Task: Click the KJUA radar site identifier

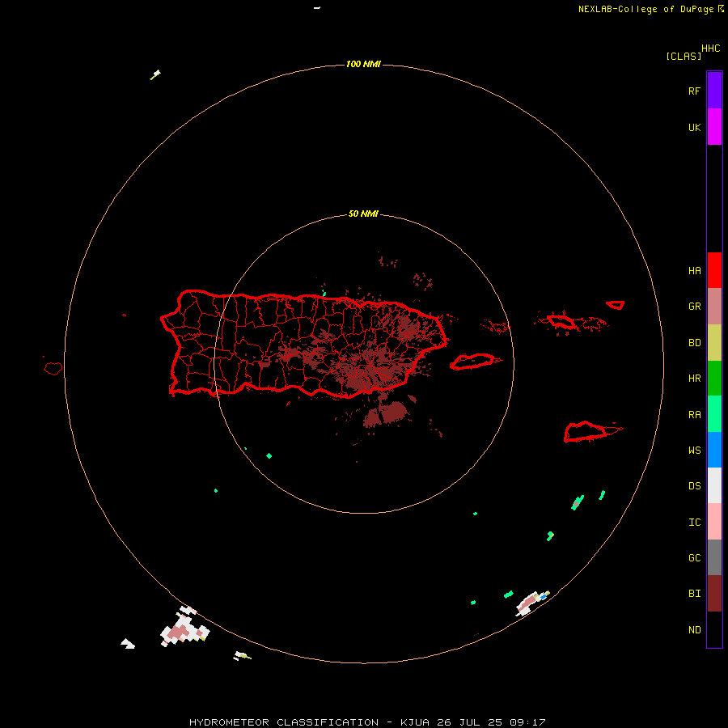Action: pyautogui.click(x=415, y=722)
